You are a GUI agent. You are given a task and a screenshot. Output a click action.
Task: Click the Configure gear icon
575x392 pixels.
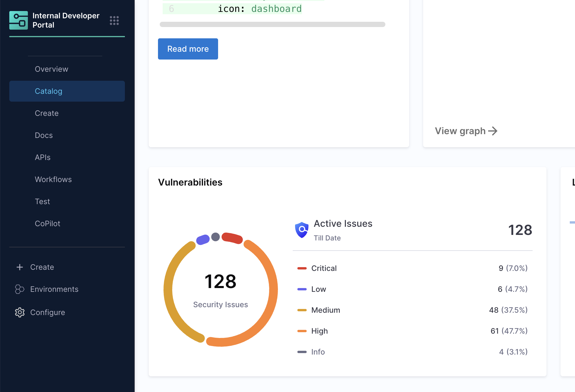point(20,312)
